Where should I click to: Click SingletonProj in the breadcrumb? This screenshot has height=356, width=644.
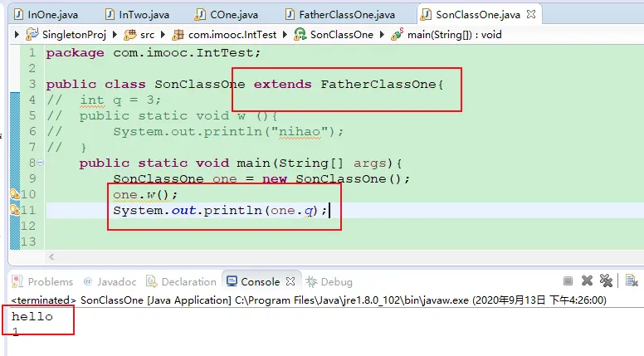74,35
